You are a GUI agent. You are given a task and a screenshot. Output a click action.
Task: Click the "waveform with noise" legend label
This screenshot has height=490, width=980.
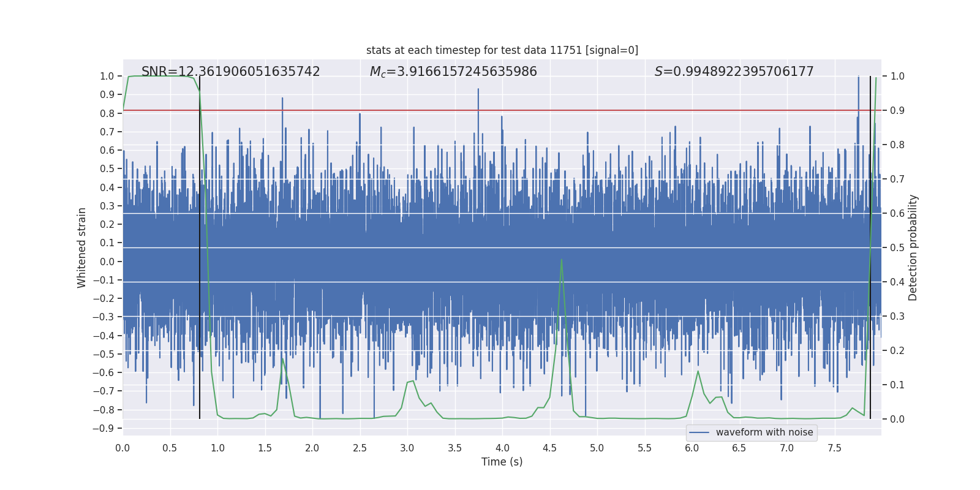pos(764,432)
